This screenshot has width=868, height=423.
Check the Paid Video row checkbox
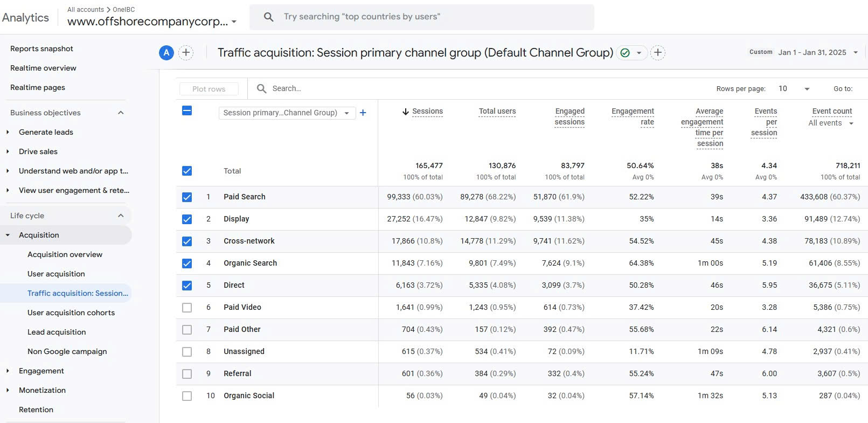tap(187, 308)
